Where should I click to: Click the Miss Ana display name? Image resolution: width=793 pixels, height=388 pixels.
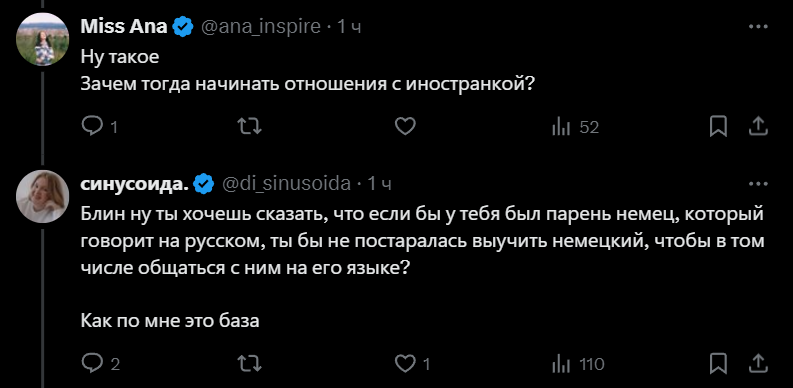coord(124,27)
